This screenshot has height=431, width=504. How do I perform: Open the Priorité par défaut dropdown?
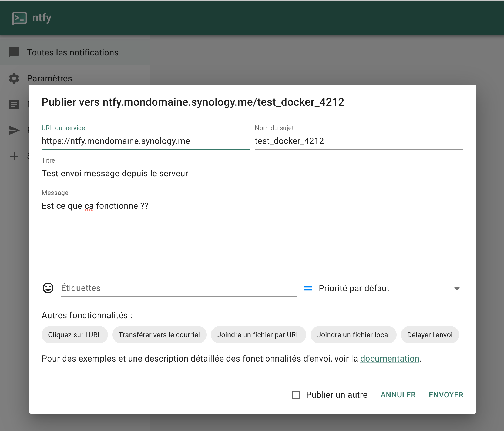[382, 288]
